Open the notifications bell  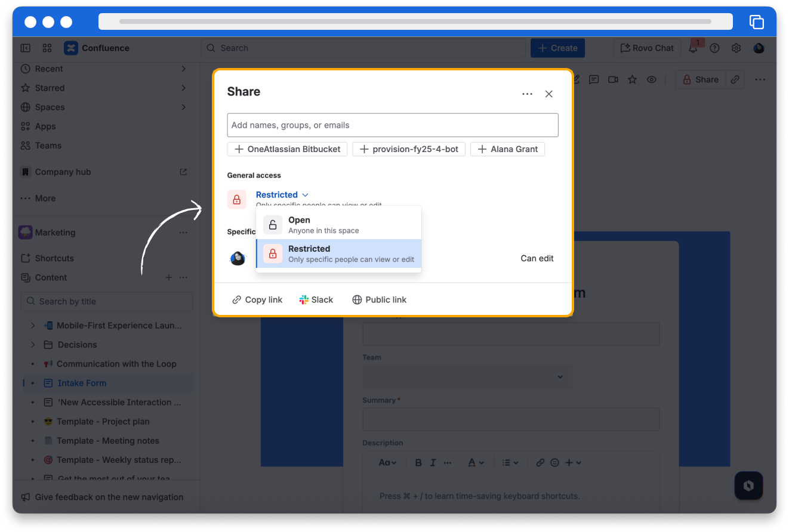(x=693, y=48)
